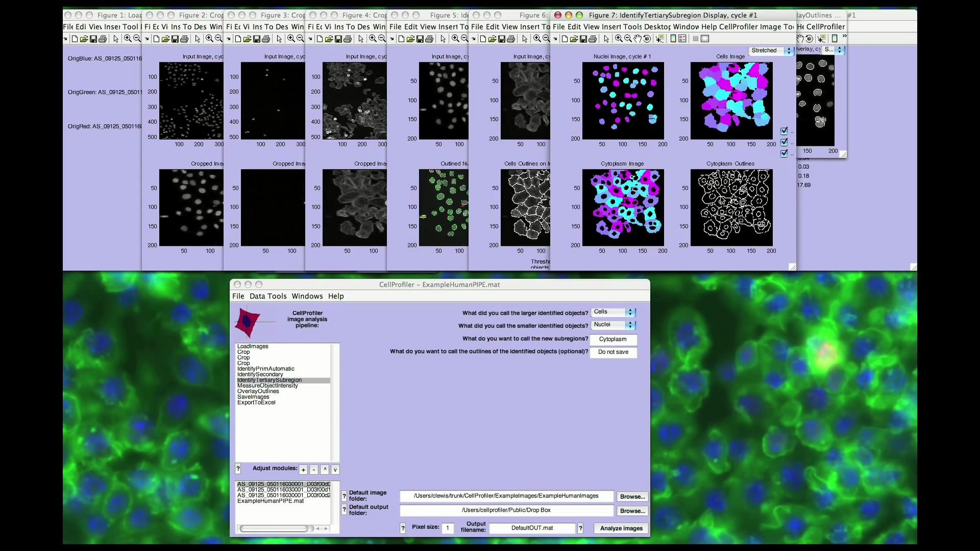Open Data Tools menu in CellProfiler
Viewport: 980px width, 551px height.
point(268,296)
